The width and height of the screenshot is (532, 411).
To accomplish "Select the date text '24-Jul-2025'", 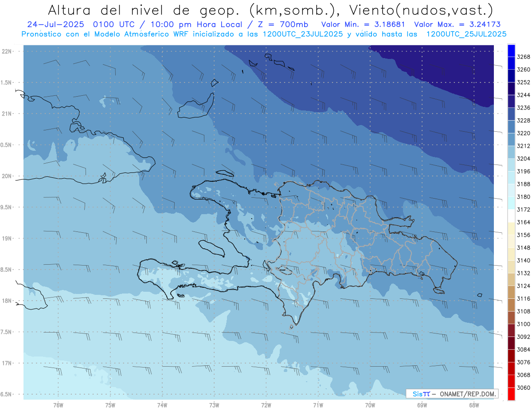I will tap(56, 25).
